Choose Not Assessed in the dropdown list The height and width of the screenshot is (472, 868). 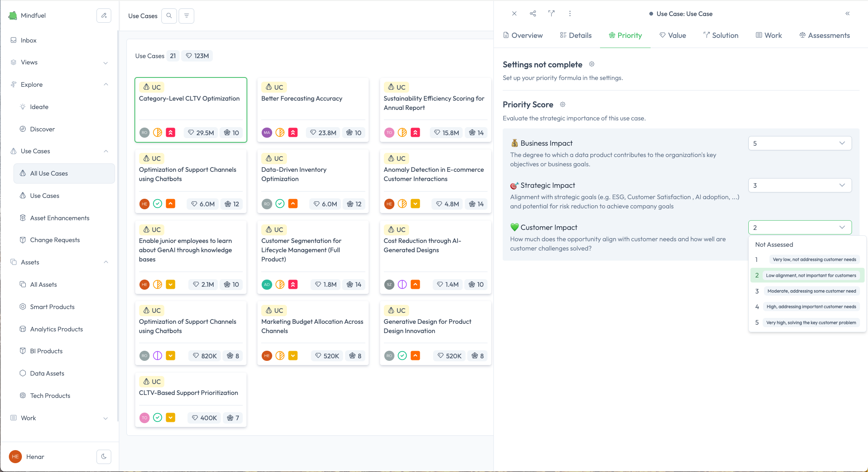(774, 244)
